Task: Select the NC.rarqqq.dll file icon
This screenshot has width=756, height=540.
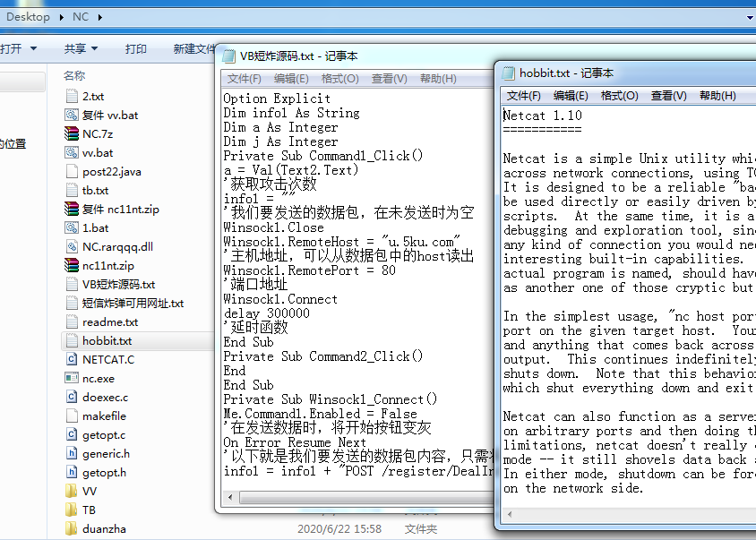Action: (x=72, y=246)
